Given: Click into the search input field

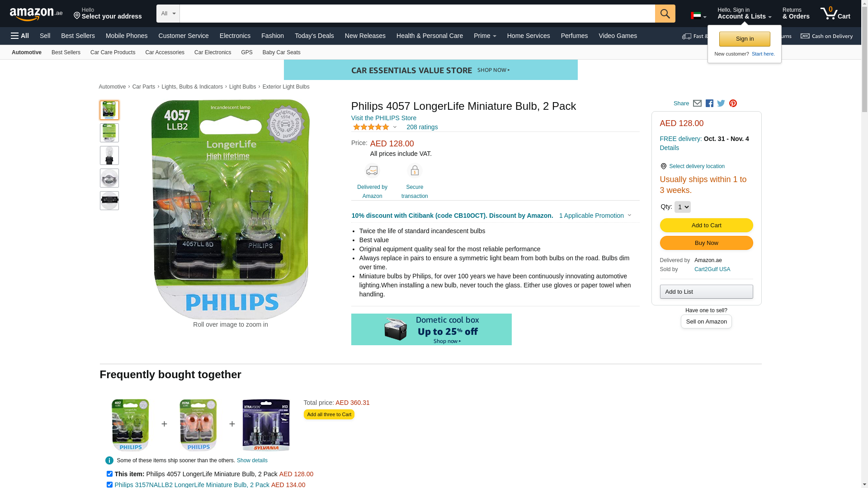Looking at the screenshot, I should [x=417, y=14].
